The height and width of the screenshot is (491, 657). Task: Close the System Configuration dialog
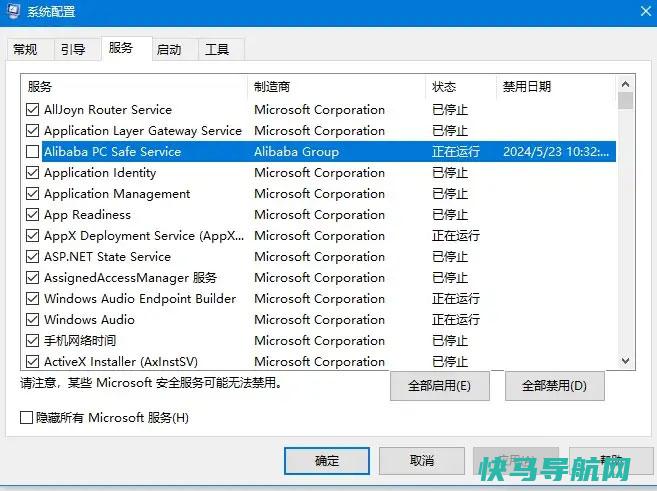coord(646,11)
